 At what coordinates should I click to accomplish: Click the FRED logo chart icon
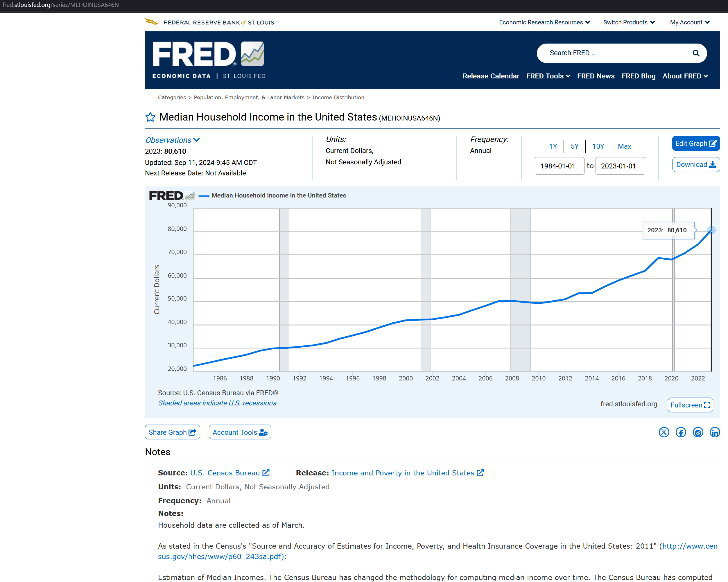(x=252, y=54)
